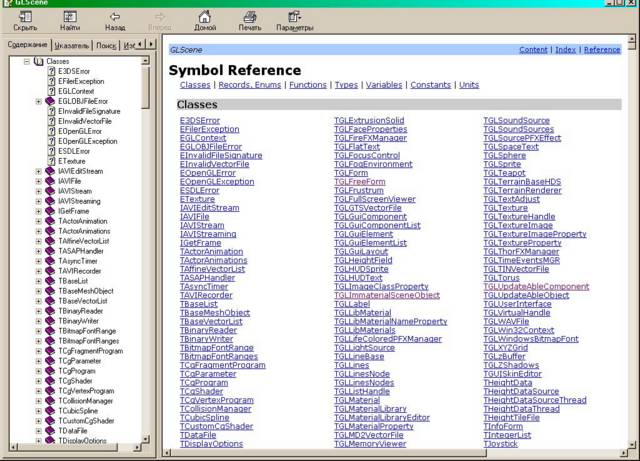The image size is (640, 461).
Task: Expand the TCgProgram tree node
Action: 38,371
